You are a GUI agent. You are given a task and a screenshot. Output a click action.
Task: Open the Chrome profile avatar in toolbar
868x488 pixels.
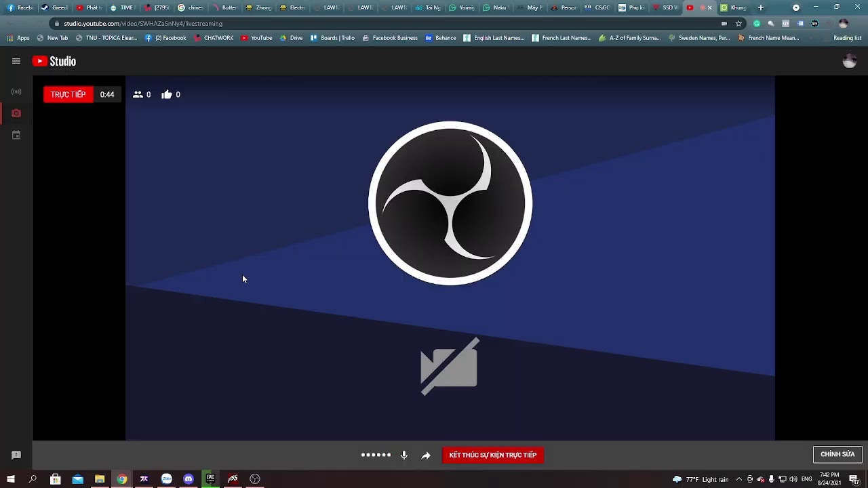click(x=843, y=24)
